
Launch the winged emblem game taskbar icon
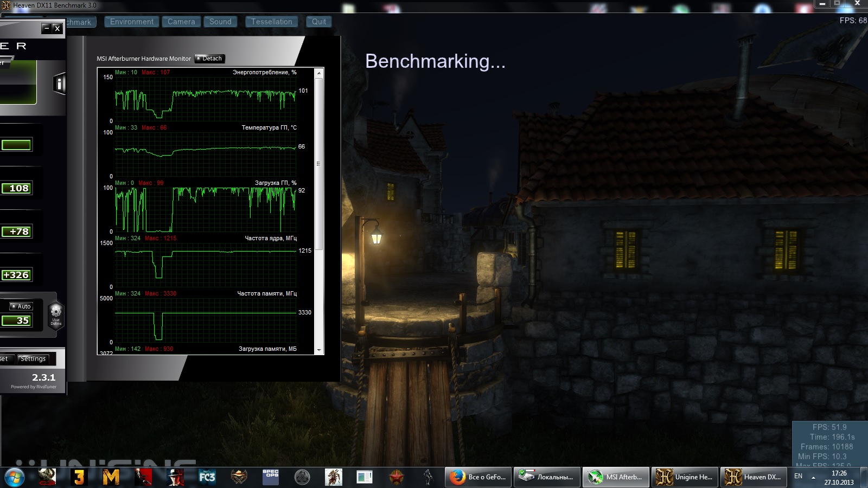[x=239, y=477]
